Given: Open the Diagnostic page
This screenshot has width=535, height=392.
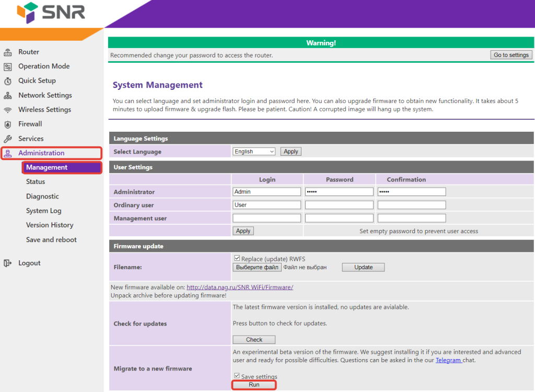Looking at the screenshot, I should (42, 197).
